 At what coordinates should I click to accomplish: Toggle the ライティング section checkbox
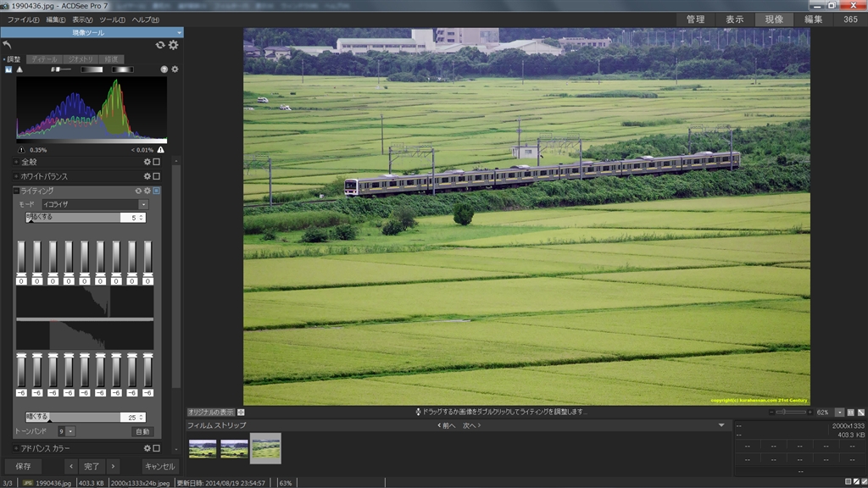[156, 191]
